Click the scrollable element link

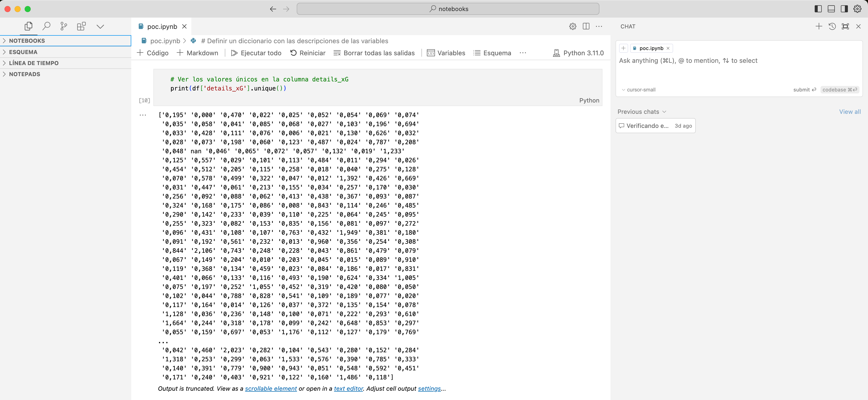point(271,388)
